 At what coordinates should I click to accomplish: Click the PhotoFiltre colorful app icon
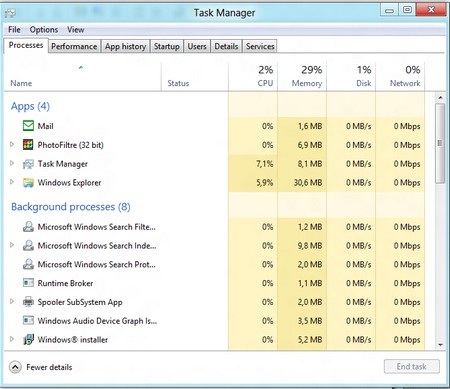tap(28, 145)
